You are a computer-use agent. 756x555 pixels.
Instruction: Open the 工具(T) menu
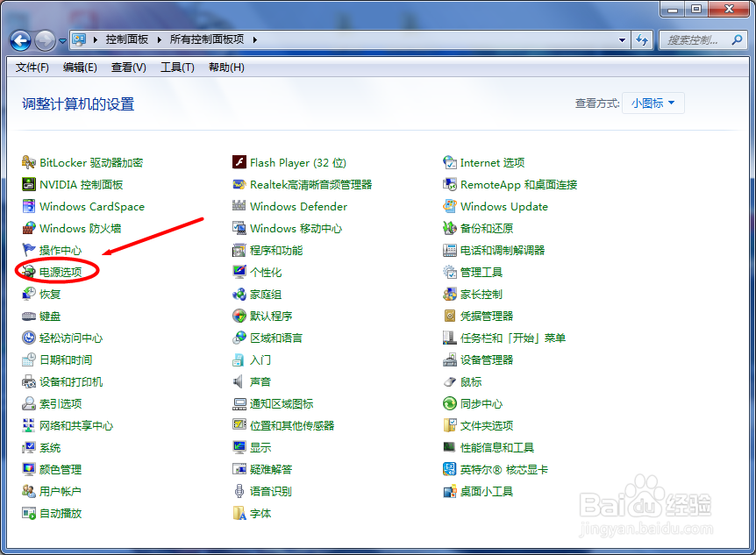177,68
